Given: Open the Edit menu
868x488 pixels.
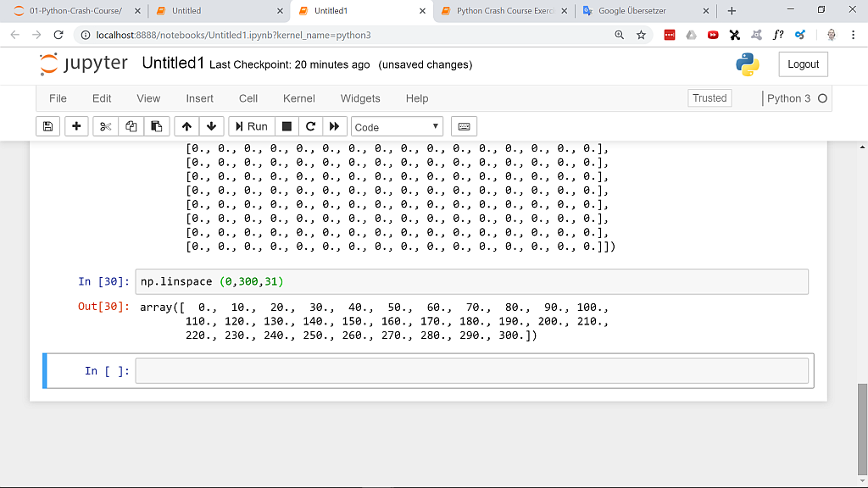Looking at the screenshot, I should click(102, 98).
